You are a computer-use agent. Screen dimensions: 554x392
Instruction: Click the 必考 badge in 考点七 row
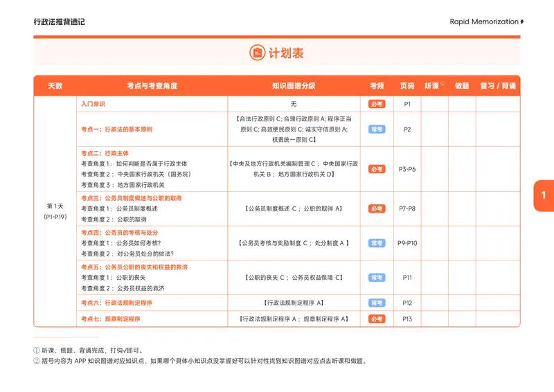pyautogui.click(x=377, y=319)
